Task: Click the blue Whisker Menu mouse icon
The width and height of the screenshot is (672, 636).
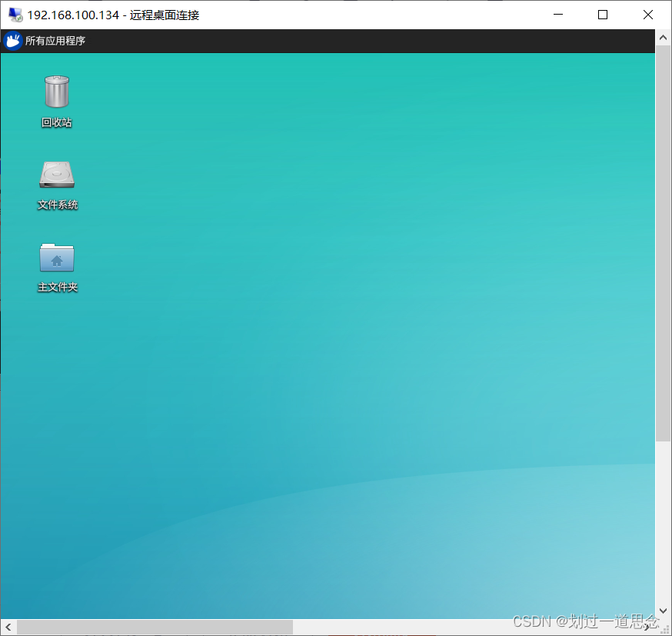Action: [x=12, y=41]
